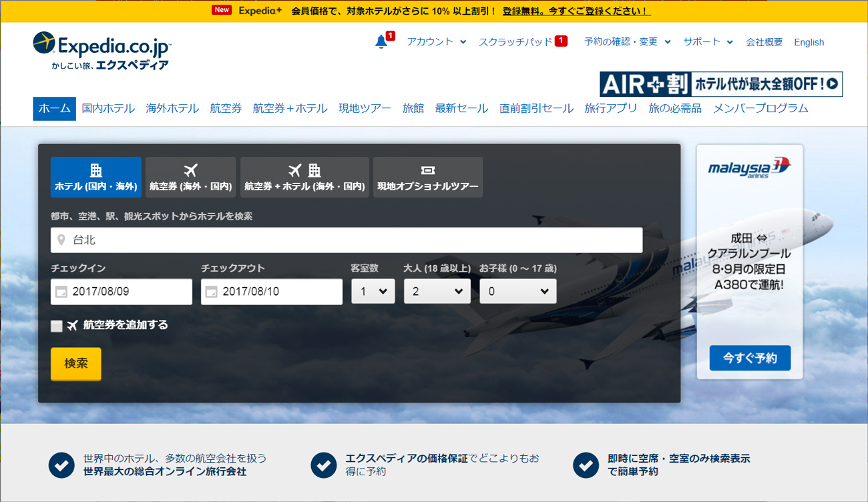Click the 登録無料。今すぐご登録ください！ link
The width and height of the screenshot is (868, 502).
click(x=576, y=11)
